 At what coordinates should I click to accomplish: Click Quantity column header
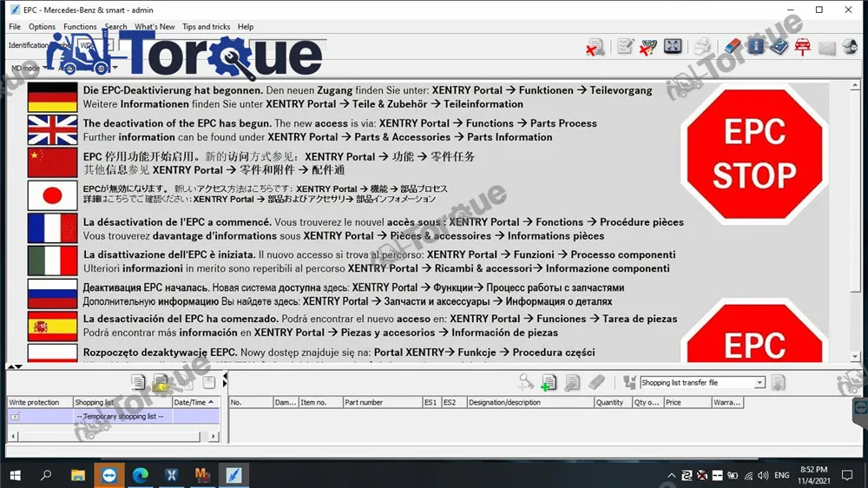point(613,402)
